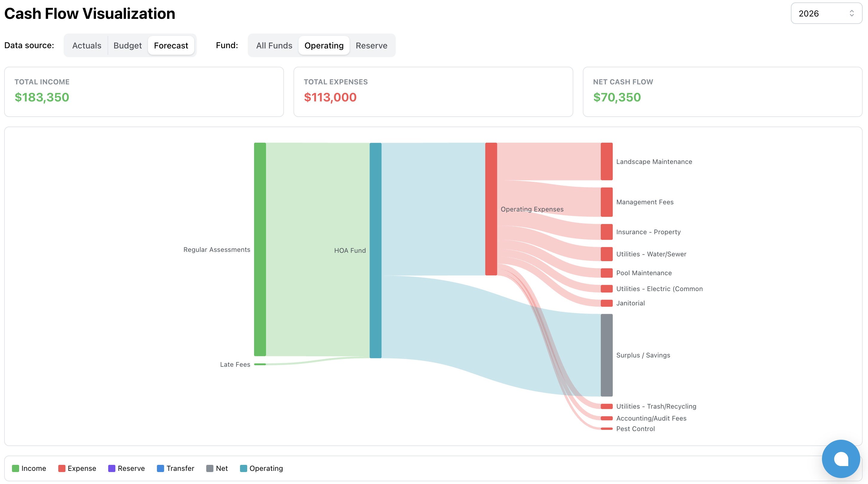
Task: Click the Landscape Maintenance label
Action: (x=654, y=162)
